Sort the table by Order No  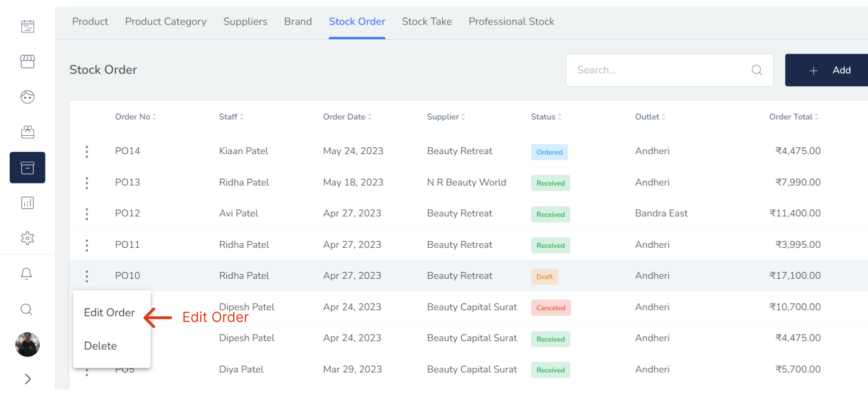point(135,117)
